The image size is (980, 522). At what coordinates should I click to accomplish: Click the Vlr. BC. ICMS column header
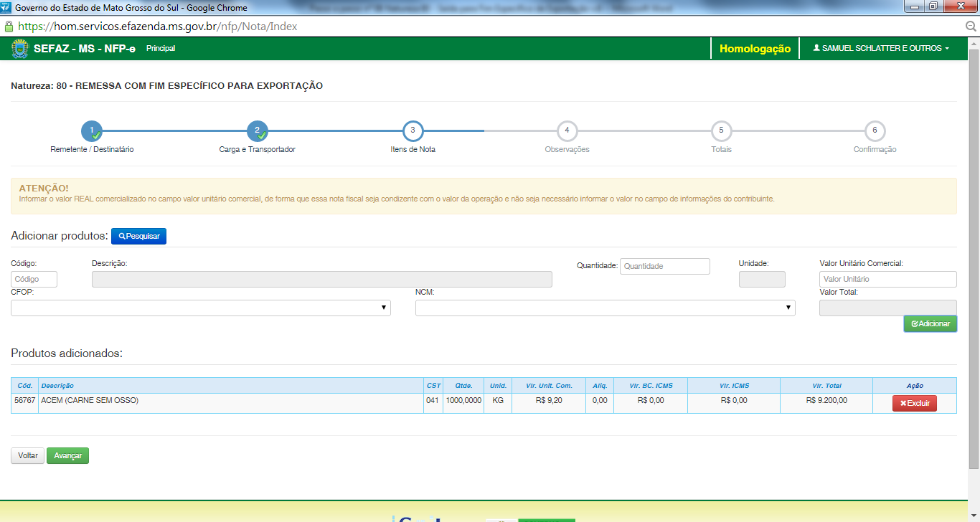click(651, 386)
